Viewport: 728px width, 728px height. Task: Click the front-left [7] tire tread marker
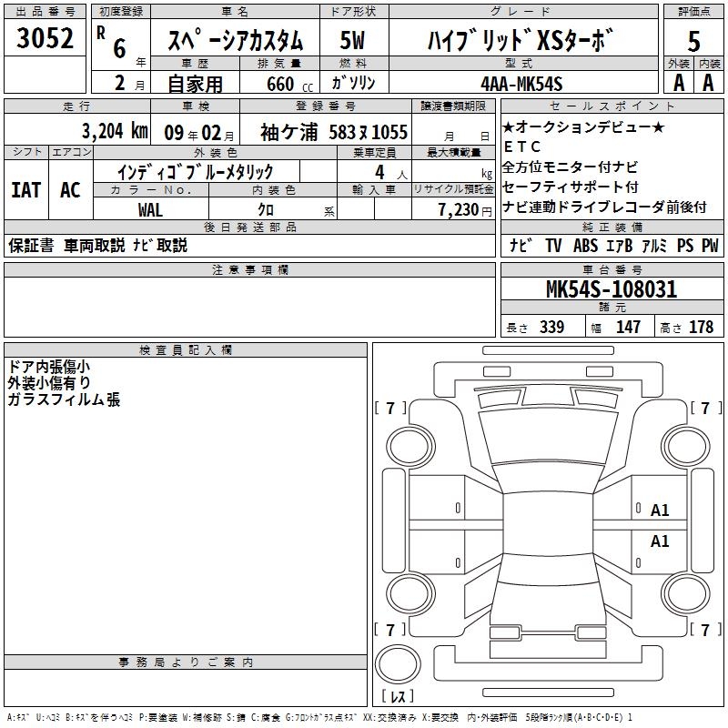[x=391, y=409]
